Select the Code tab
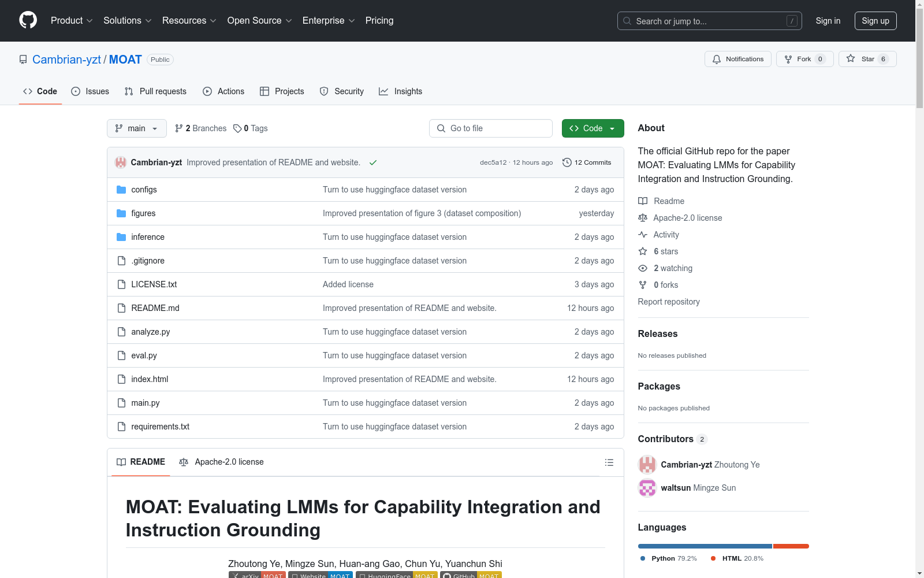 pos(40,91)
